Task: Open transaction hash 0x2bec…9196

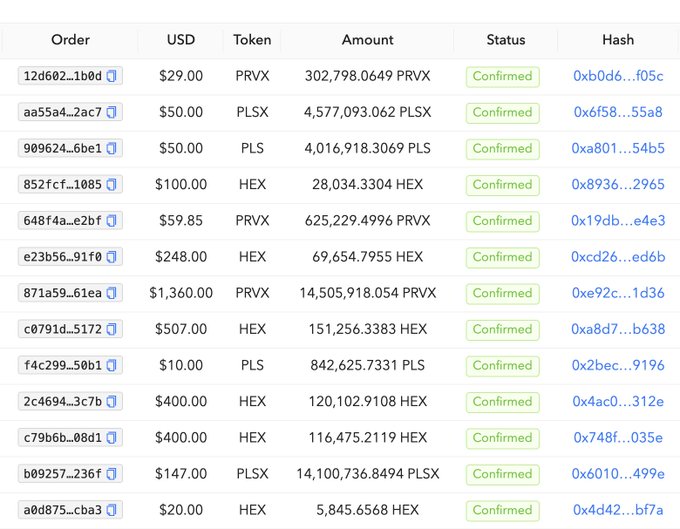Action: pos(618,365)
